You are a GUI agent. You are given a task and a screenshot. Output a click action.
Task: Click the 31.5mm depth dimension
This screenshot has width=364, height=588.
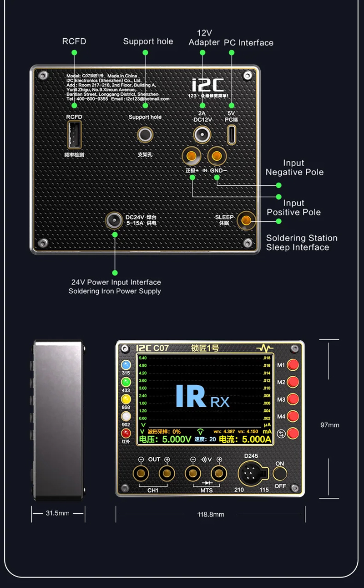(x=58, y=513)
